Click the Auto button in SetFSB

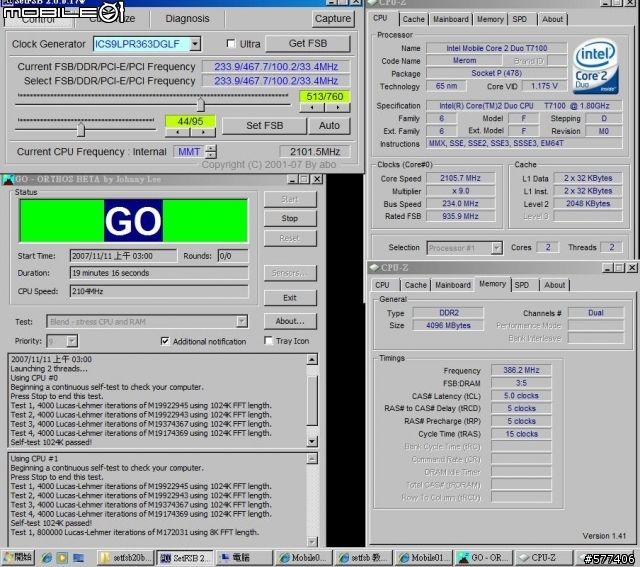click(329, 126)
